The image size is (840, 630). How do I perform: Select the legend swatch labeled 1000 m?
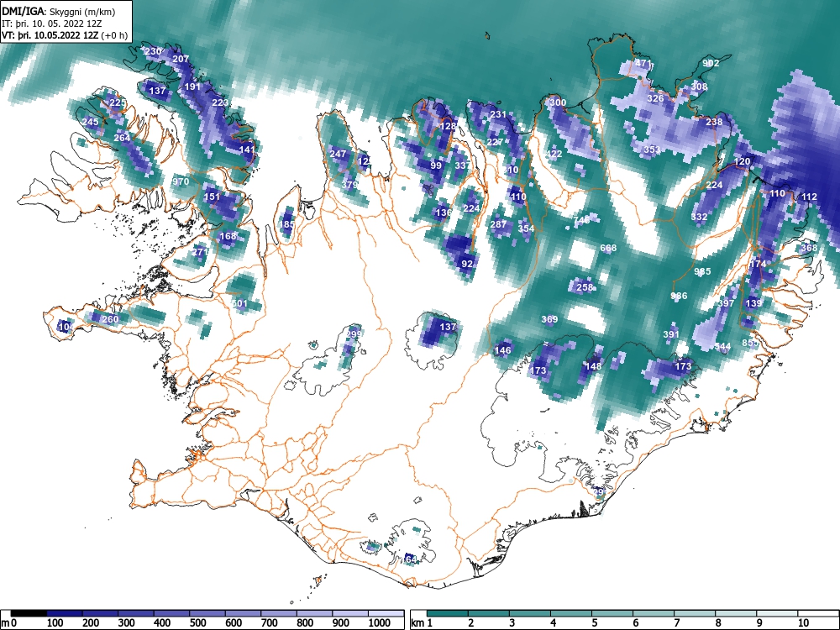(x=386, y=613)
